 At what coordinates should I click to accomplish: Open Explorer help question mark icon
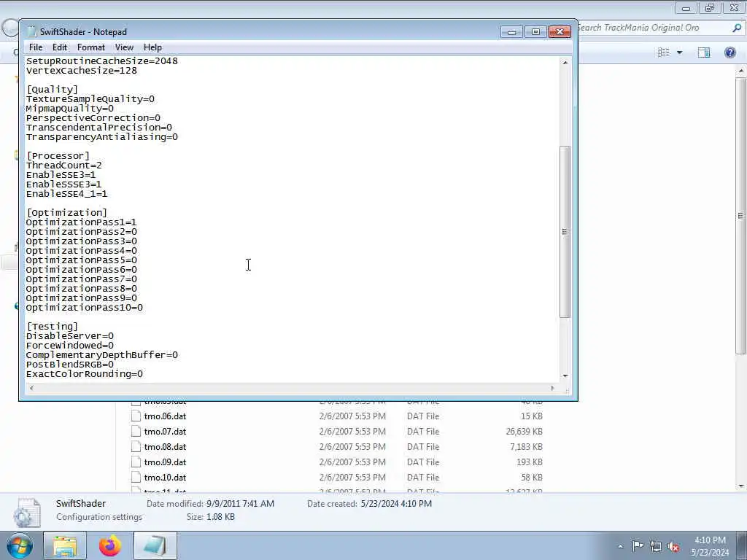coord(729,52)
